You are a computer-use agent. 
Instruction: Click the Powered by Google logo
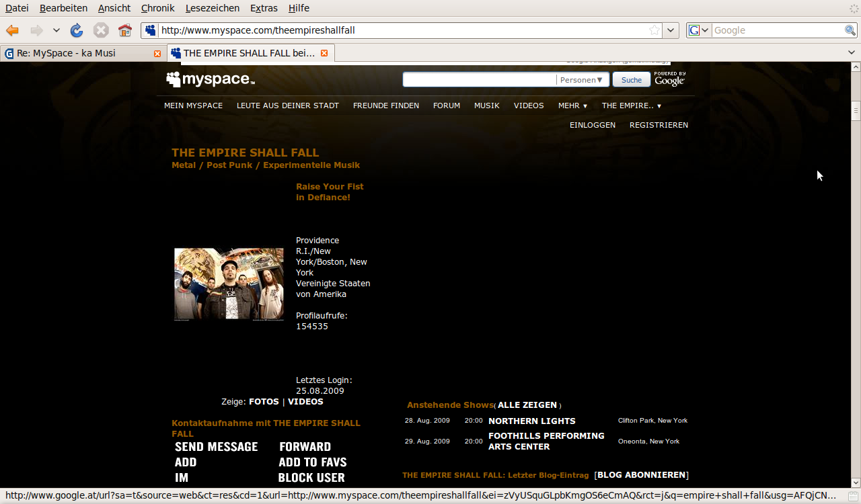[669, 79]
